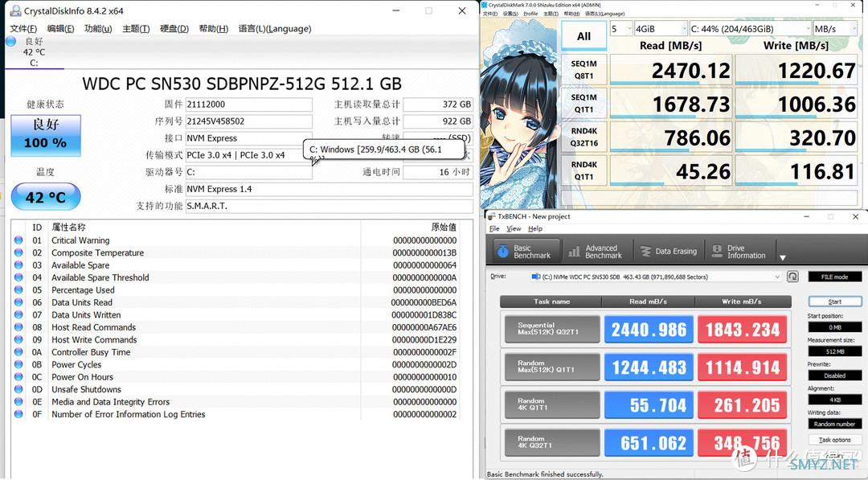Screen dimensions: 868x480
Task: Click the status orb for Composite Temperature
Action: tap(18, 252)
